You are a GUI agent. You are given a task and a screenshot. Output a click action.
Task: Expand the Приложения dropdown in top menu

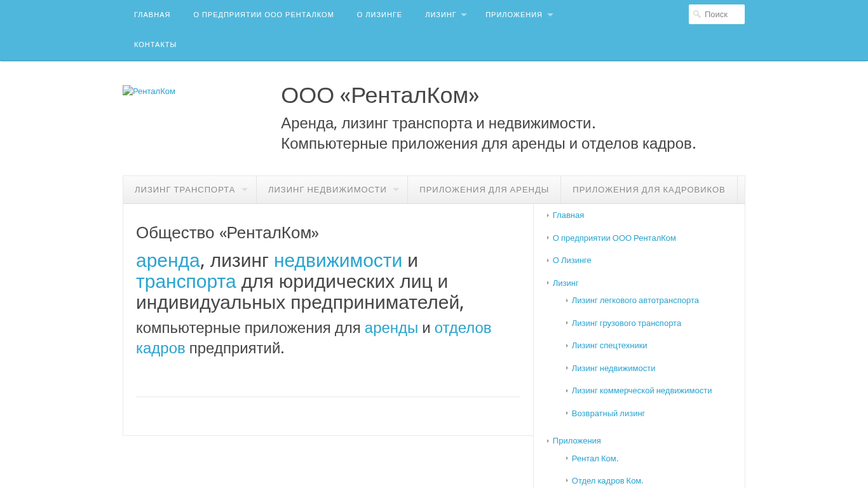point(550,15)
